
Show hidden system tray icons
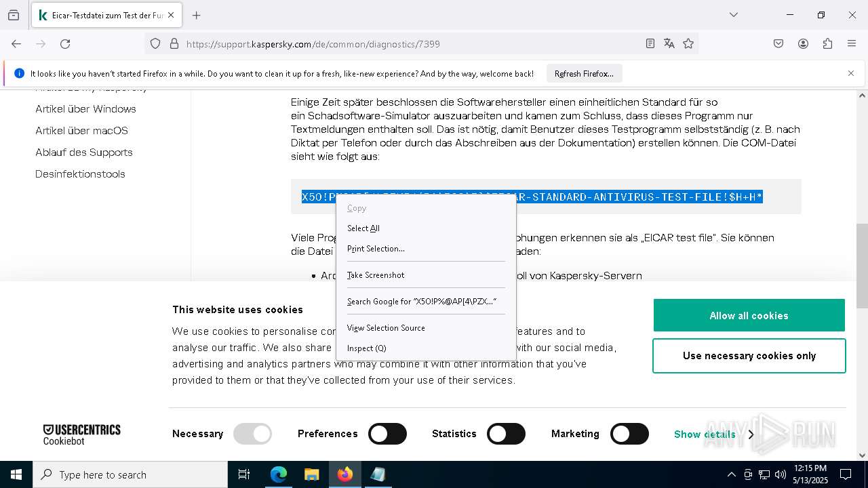(x=731, y=474)
